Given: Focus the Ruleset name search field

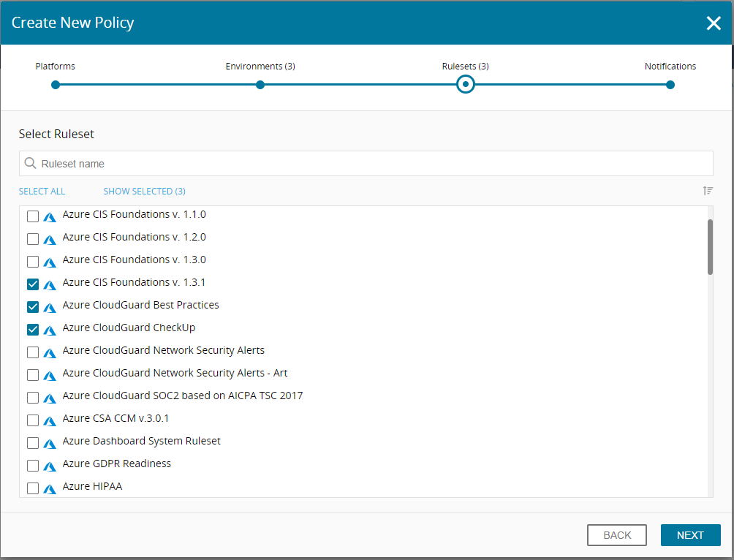Looking at the screenshot, I should 366,164.
